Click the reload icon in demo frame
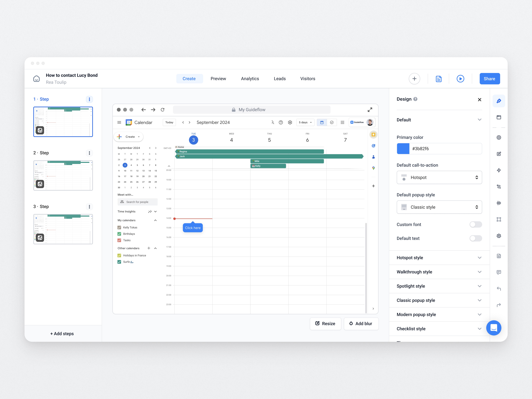This screenshot has width=532, height=399. click(x=163, y=110)
